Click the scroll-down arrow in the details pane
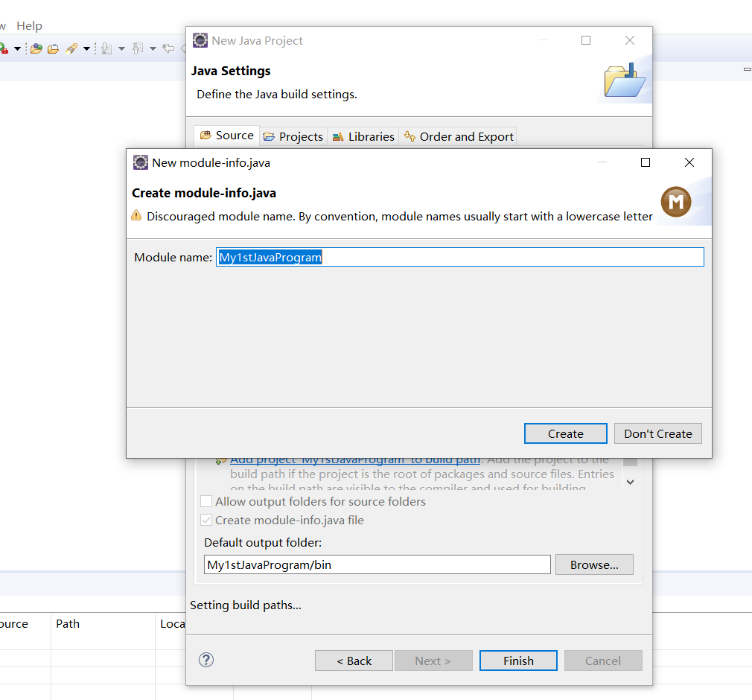Screen dimensions: 752x700 click(x=631, y=482)
